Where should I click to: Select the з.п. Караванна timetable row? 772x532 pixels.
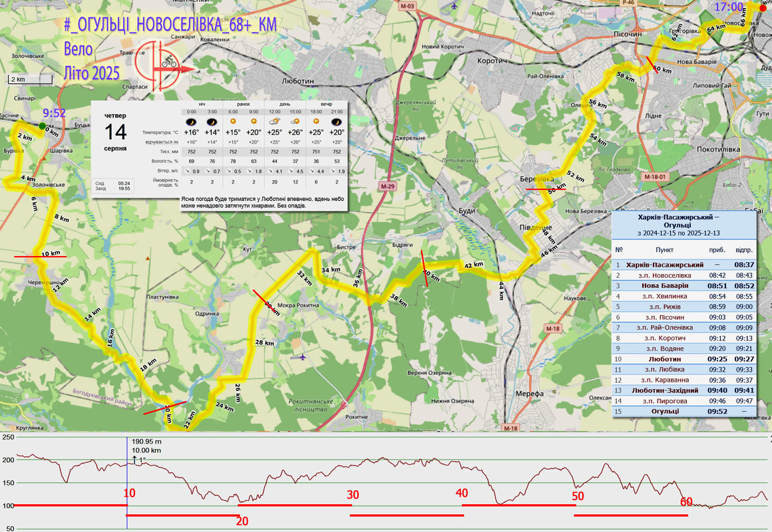684,380
